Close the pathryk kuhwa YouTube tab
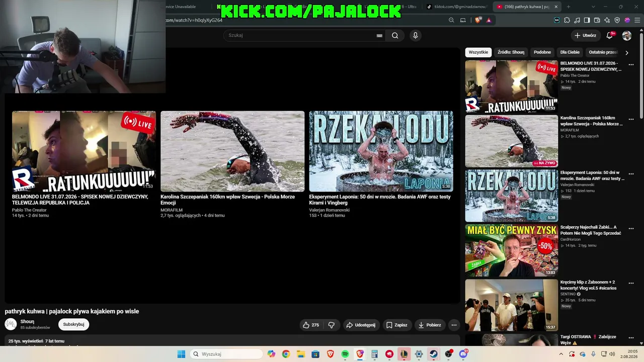 pos(556,7)
